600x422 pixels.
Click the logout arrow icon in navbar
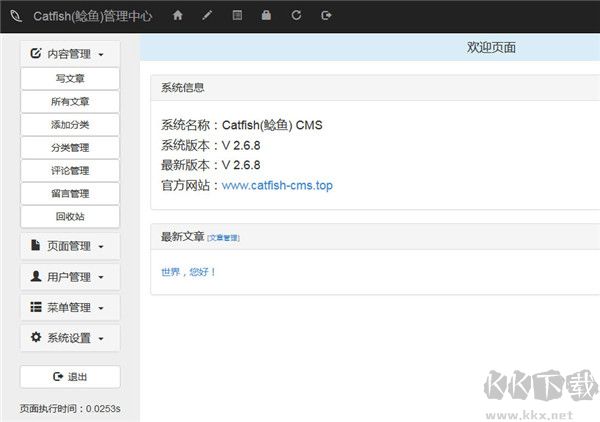coord(326,15)
